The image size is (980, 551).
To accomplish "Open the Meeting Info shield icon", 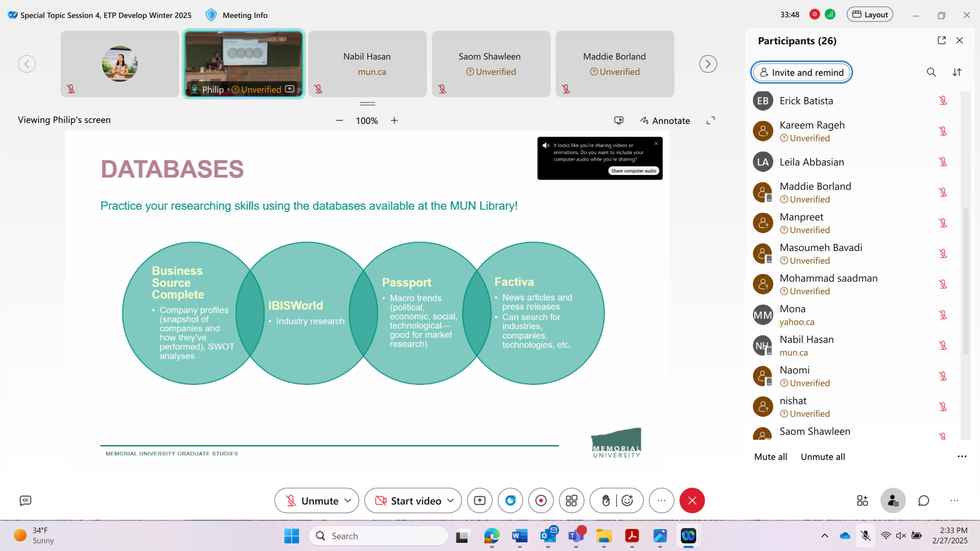I will pos(211,15).
